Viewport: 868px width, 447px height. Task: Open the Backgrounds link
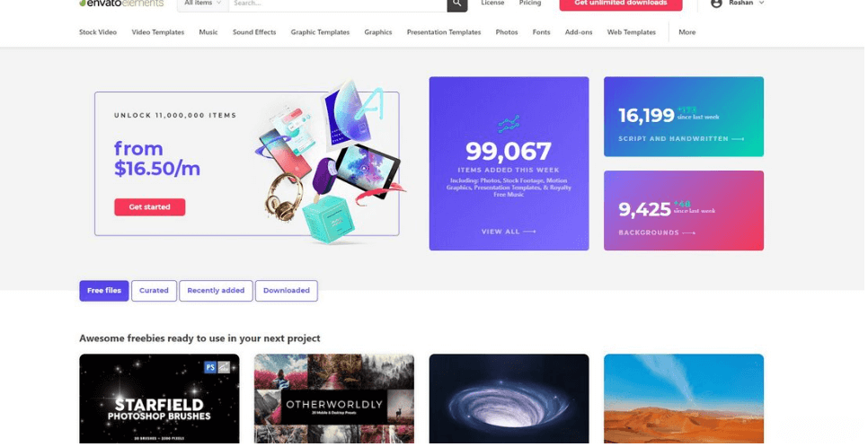(657, 232)
